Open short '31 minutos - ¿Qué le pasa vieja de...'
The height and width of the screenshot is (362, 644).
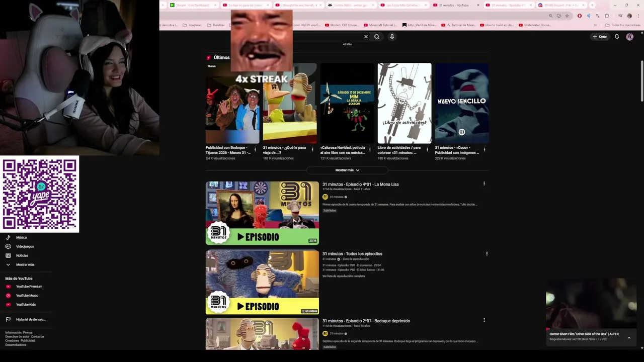coord(290,103)
